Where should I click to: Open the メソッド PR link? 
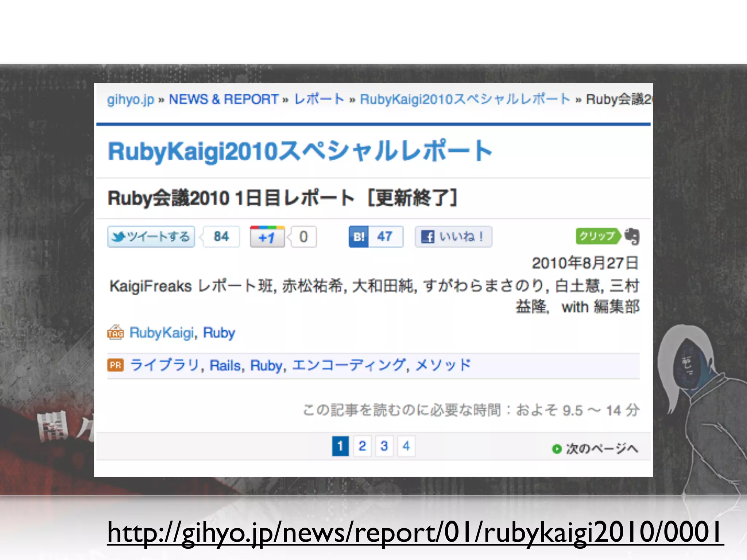coord(443,365)
